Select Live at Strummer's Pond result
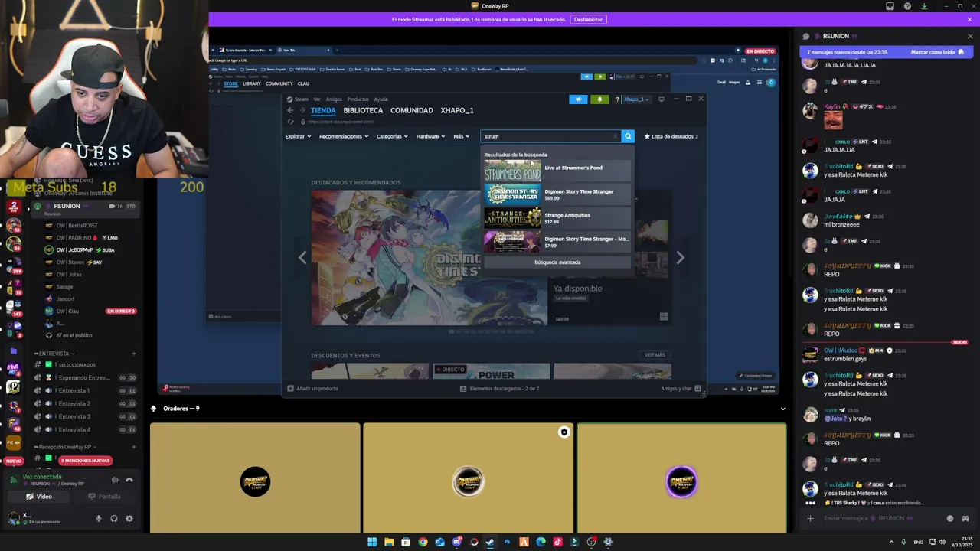Image resolution: width=980 pixels, height=551 pixels. click(x=557, y=170)
